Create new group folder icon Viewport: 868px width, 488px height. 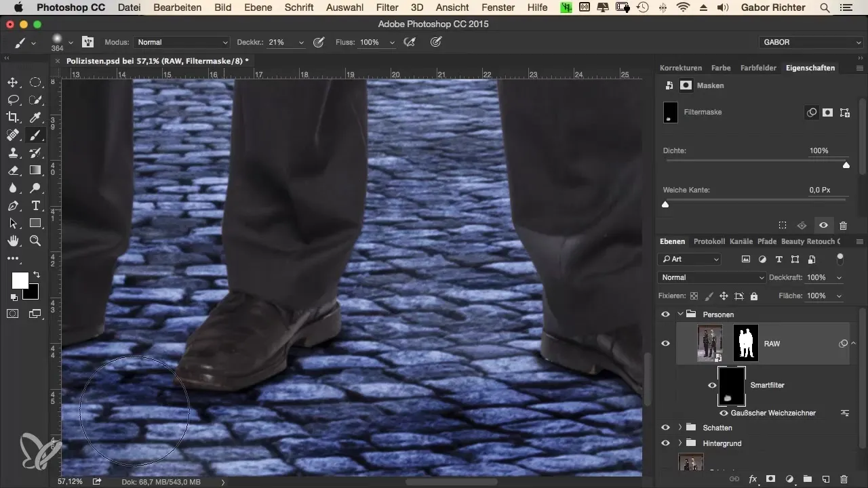[x=807, y=479]
